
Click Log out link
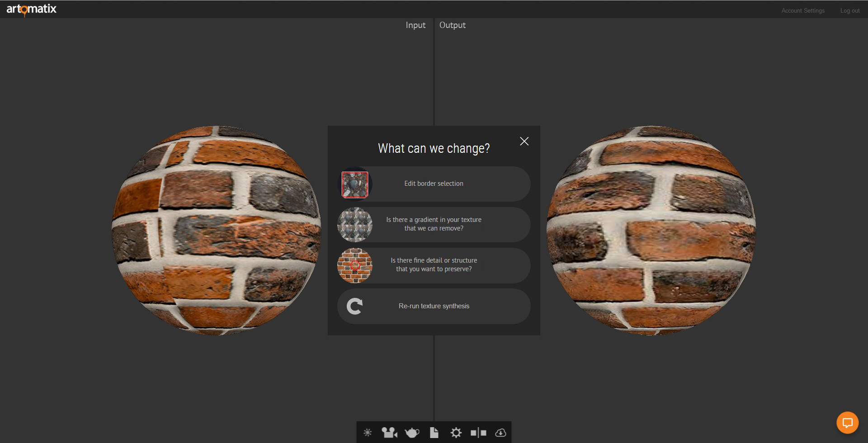click(x=850, y=10)
